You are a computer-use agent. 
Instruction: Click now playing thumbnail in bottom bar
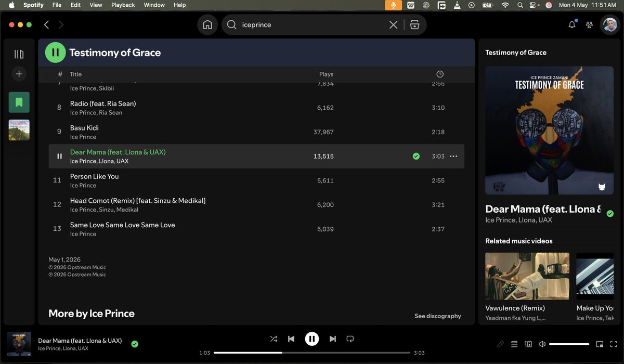(x=19, y=344)
